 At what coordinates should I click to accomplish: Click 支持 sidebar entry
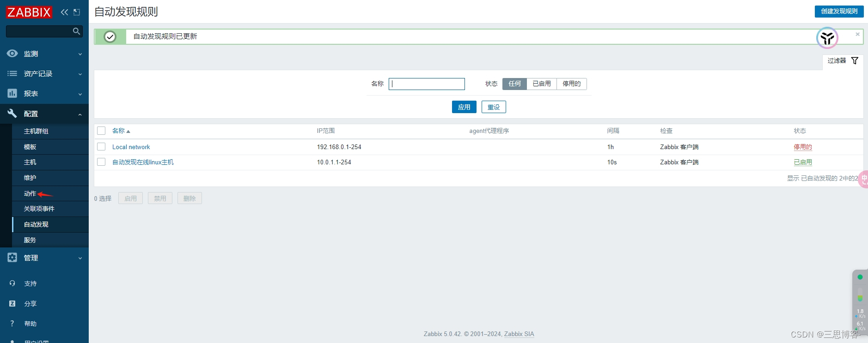pyautogui.click(x=31, y=283)
